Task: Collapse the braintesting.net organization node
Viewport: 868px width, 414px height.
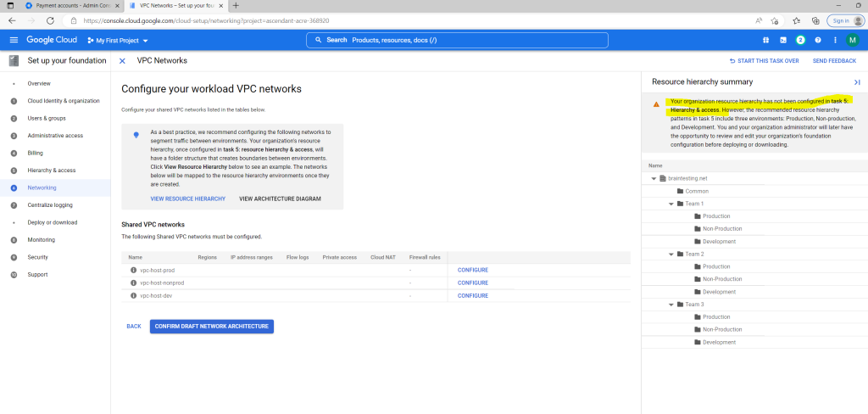Action: click(654, 178)
